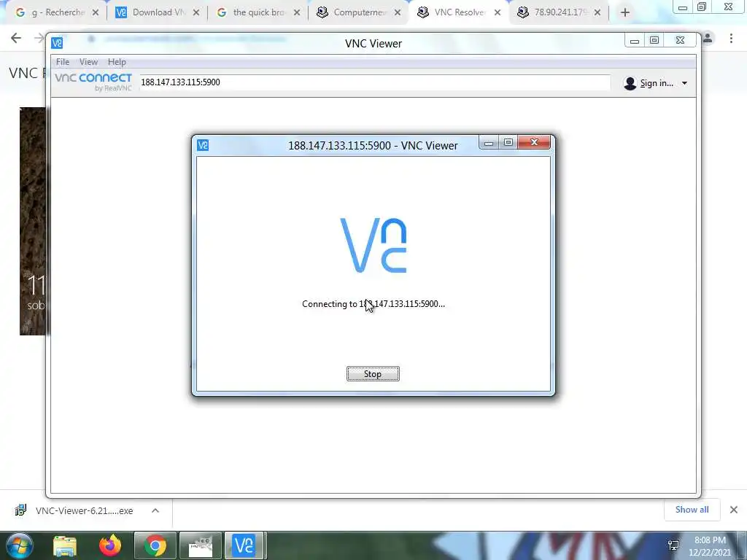The width and height of the screenshot is (747, 560).
Task: Close the Chrome browser window
Action: click(729, 7)
